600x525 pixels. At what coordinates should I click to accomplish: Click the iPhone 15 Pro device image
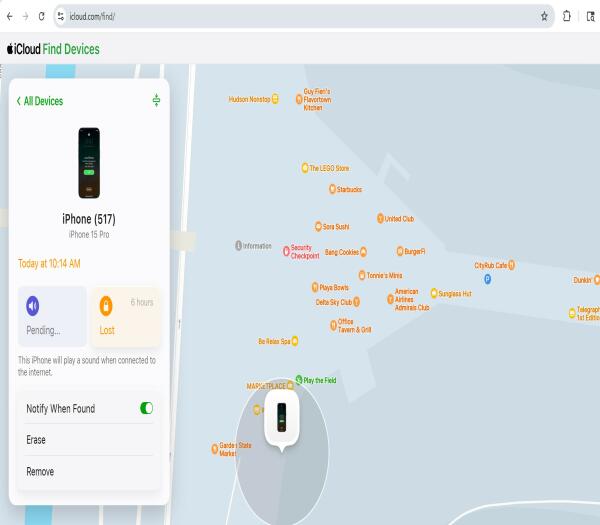89,163
